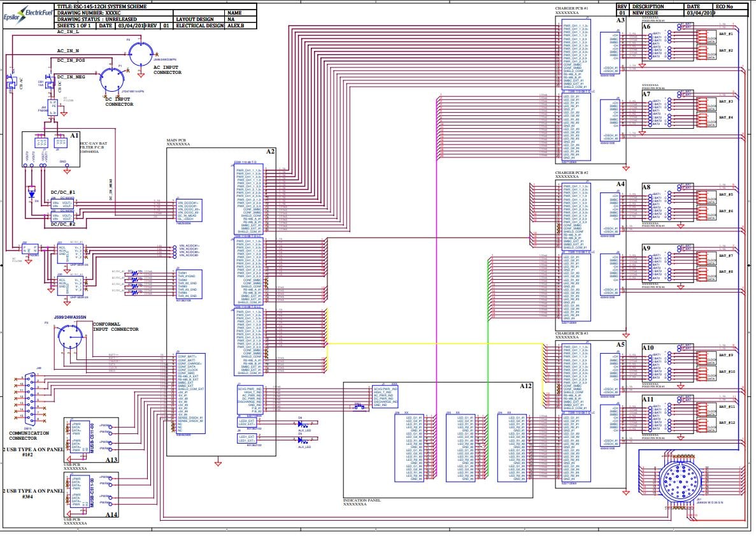Select the A5 charger PCB designator
Screen dimensions: 756x536
click(x=620, y=345)
